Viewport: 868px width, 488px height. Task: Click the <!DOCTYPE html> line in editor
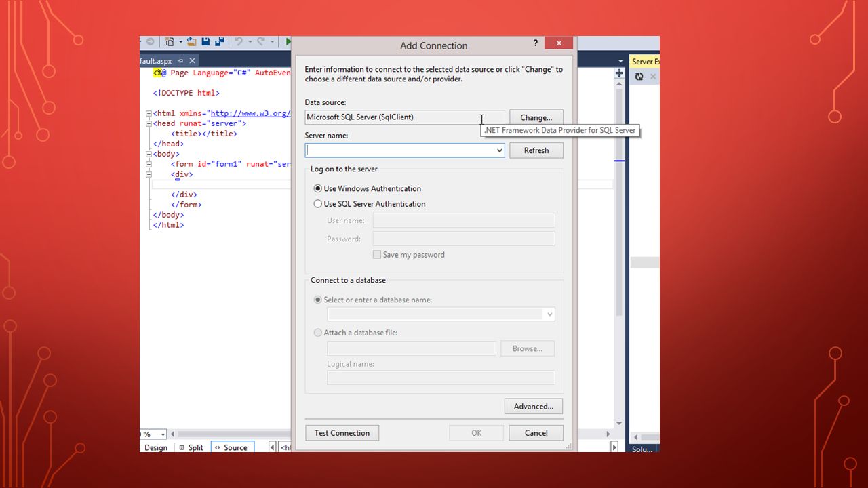pyautogui.click(x=186, y=93)
